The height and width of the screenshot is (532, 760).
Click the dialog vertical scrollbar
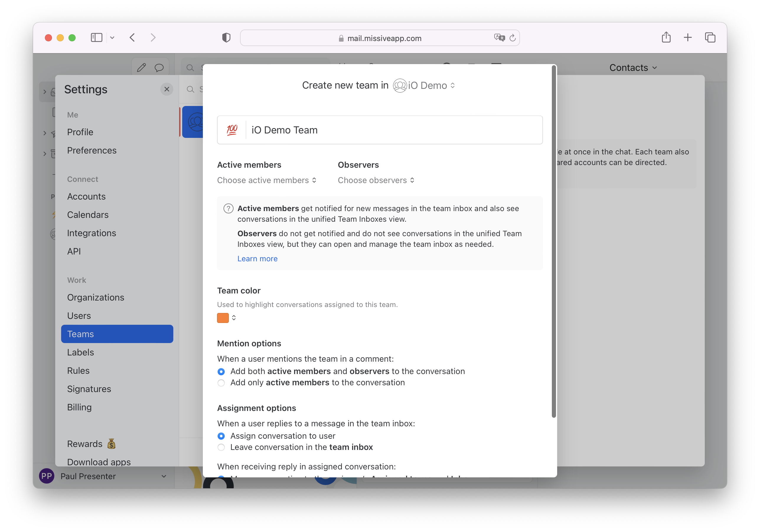click(553, 242)
